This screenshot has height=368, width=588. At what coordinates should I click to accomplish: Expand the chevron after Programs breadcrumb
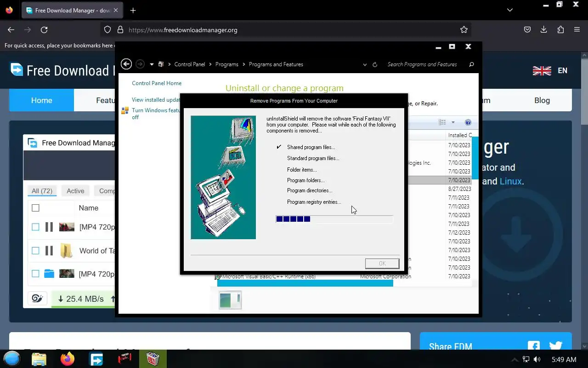click(x=243, y=64)
